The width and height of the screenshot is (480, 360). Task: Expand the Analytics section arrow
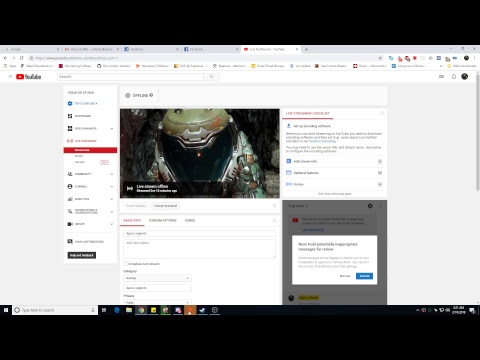[111, 199]
